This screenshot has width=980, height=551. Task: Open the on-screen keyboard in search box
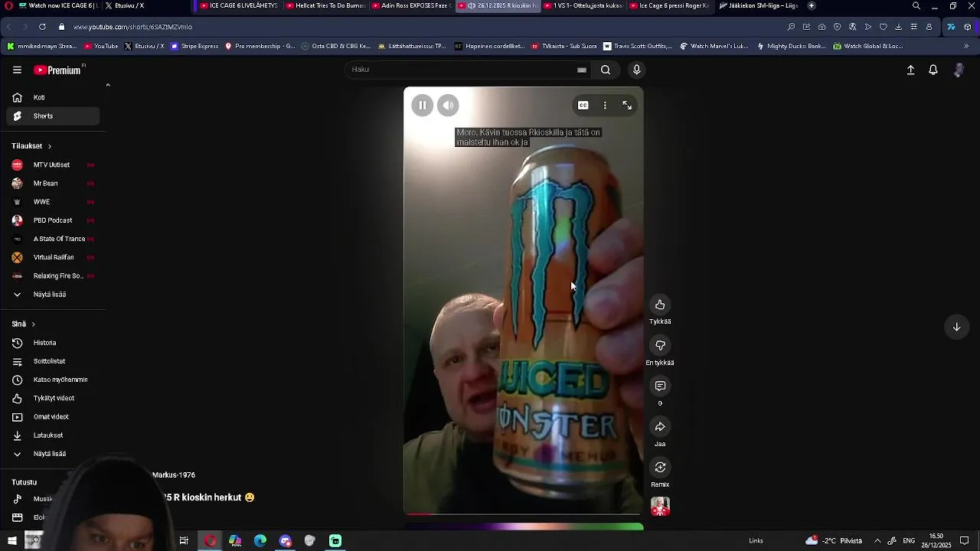[x=582, y=70]
